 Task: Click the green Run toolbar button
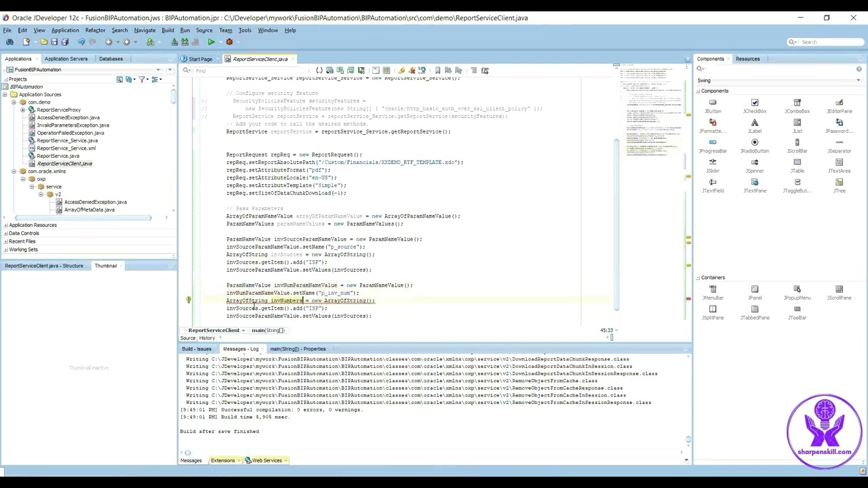tap(211, 42)
